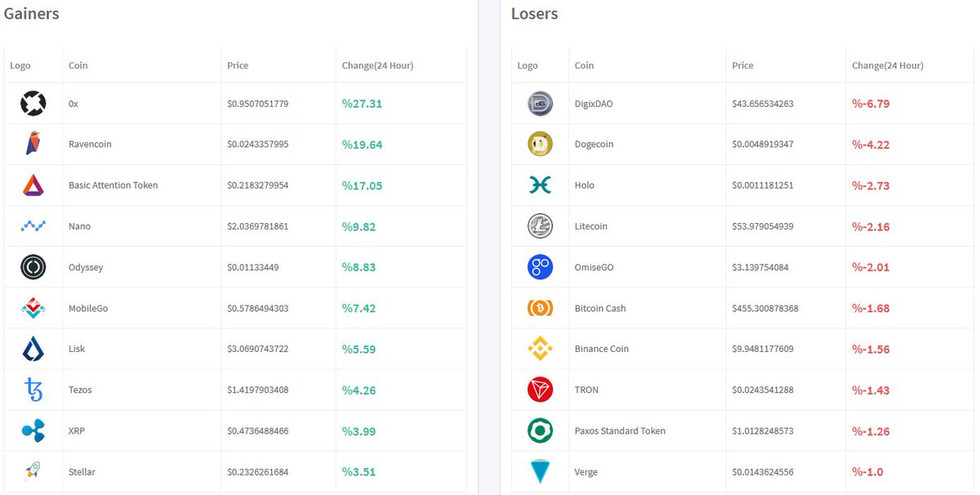Viewport: 980px width, 495px height.
Task: Click the Dogecoin coin logo
Action: tap(539, 144)
